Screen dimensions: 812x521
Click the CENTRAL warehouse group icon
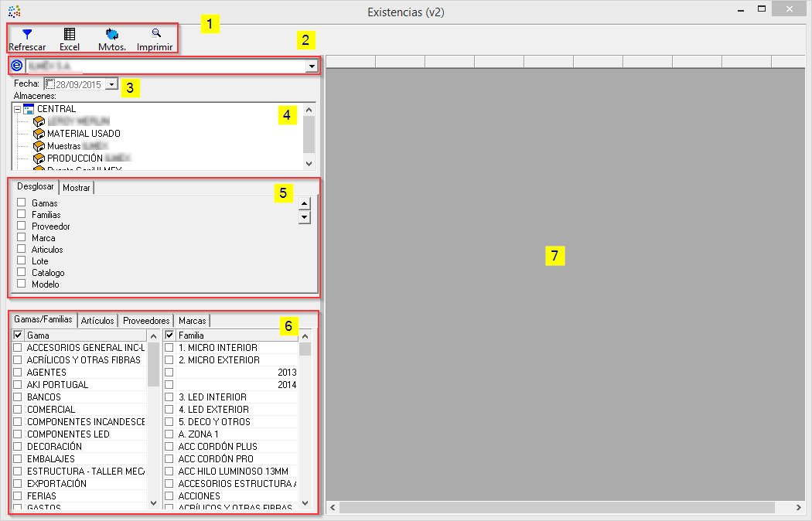tap(29, 109)
